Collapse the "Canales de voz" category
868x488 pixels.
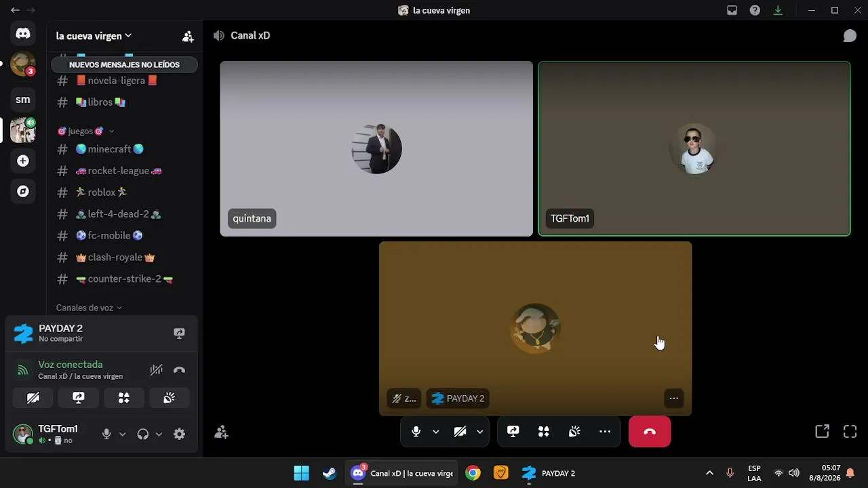pyautogui.click(x=89, y=308)
